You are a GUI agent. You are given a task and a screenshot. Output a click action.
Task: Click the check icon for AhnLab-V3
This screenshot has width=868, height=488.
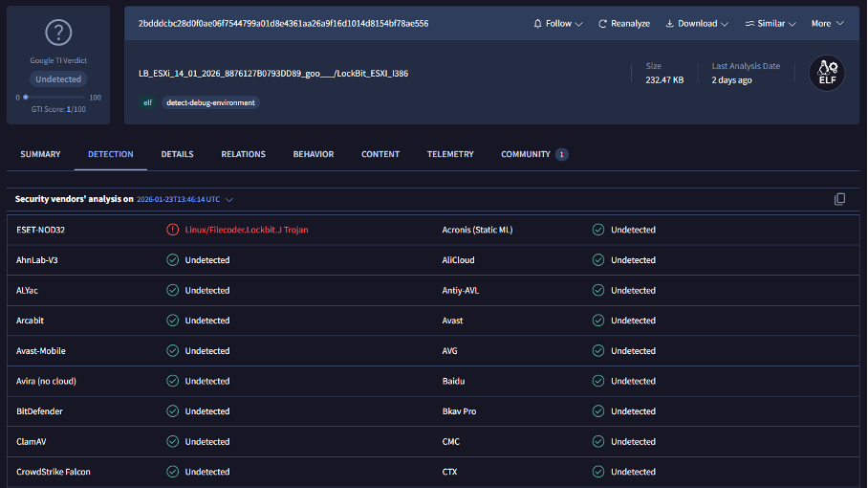(x=173, y=259)
